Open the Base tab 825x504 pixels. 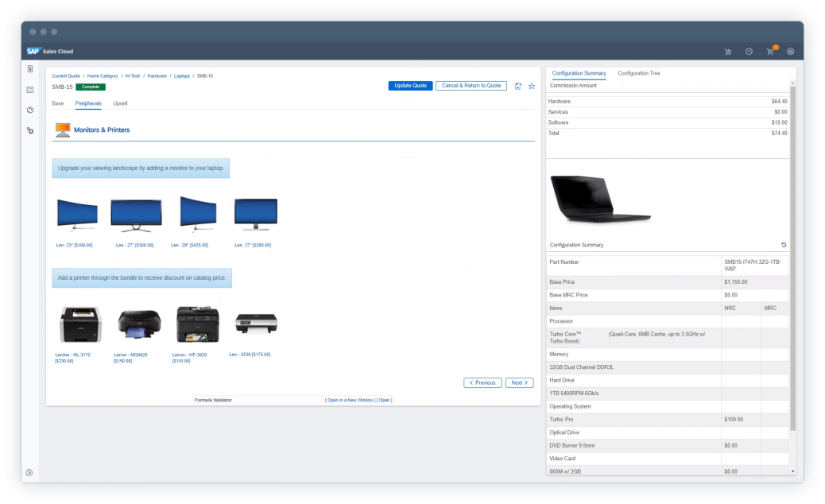pos(58,103)
